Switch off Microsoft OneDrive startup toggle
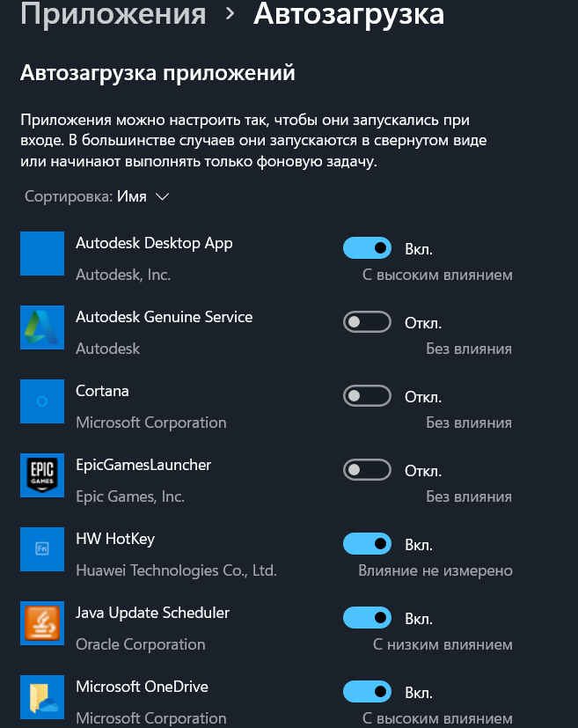This screenshot has height=728, width=578. 367,692
